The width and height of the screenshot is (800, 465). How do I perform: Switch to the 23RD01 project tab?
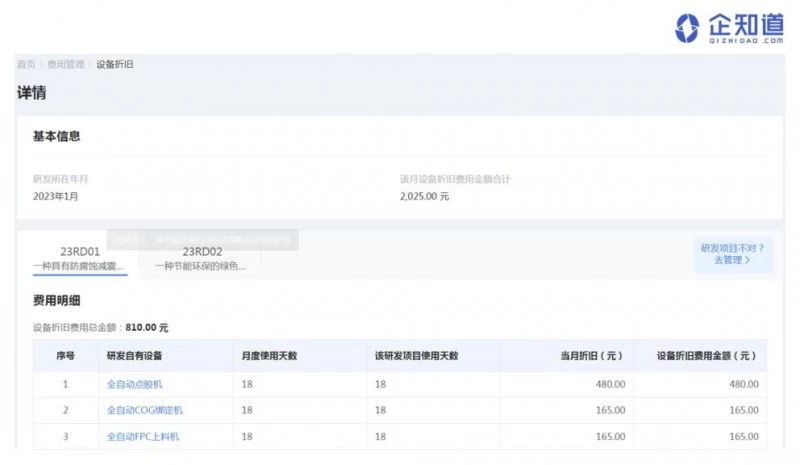coord(80,258)
